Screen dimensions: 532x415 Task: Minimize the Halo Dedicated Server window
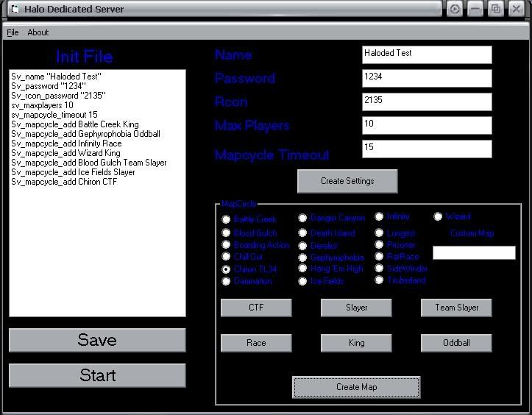[475, 9]
